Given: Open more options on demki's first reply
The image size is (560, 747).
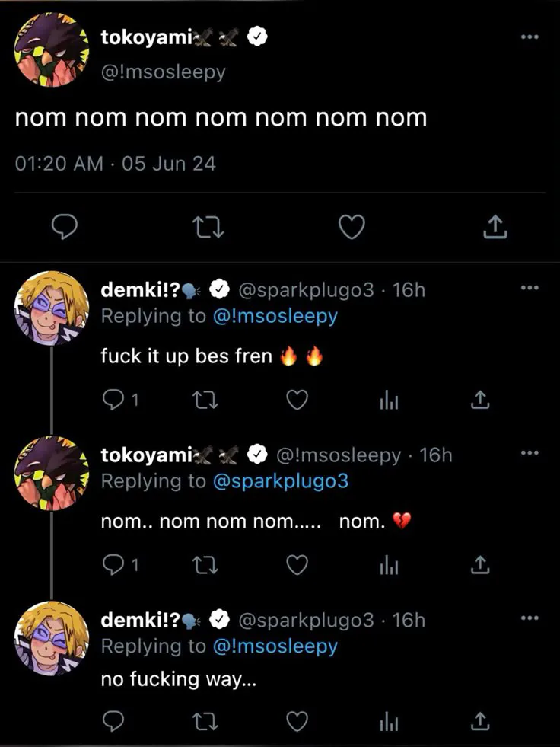Looking at the screenshot, I should (x=529, y=288).
